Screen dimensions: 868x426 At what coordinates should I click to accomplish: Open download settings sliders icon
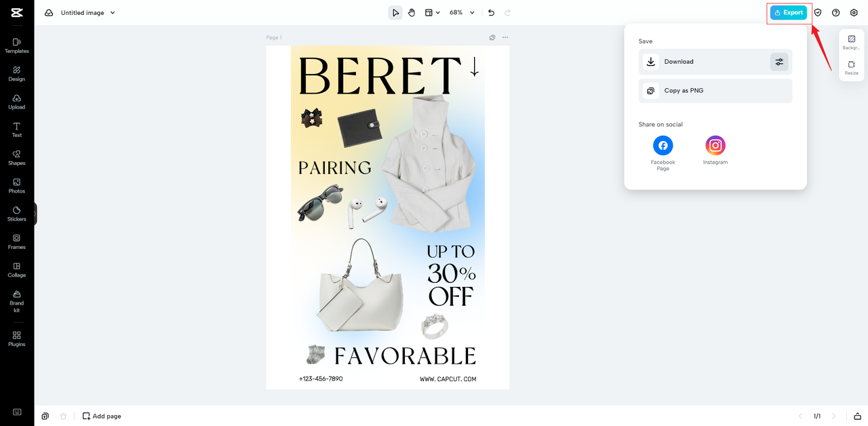779,62
